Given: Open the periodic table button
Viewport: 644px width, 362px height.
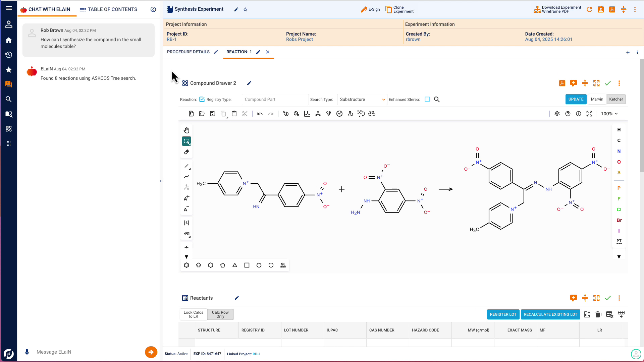Looking at the screenshot, I should (619, 242).
